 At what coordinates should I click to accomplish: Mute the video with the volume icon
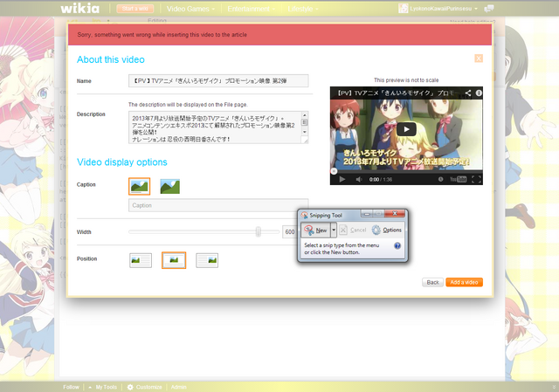click(359, 179)
